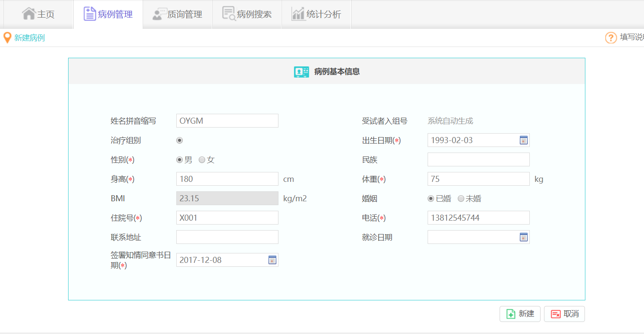Click the ID card icon in form header
644x334 pixels.
[x=301, y=72]
